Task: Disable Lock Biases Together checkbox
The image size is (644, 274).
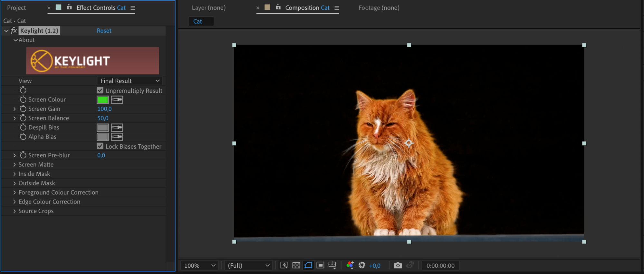Action: coord(100,146)
